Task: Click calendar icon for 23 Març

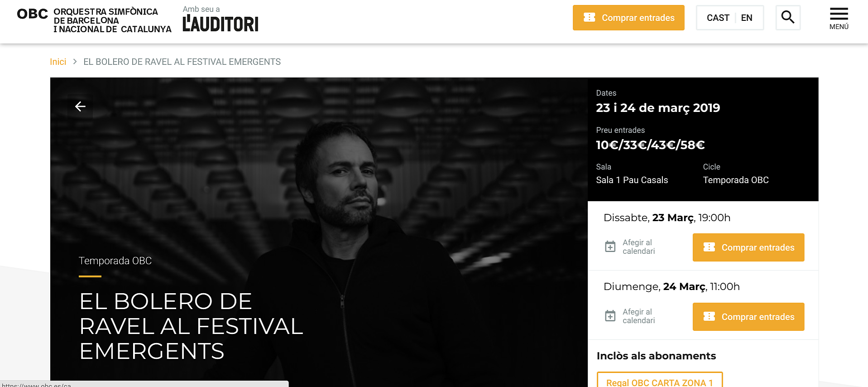Action: [610, 247]
